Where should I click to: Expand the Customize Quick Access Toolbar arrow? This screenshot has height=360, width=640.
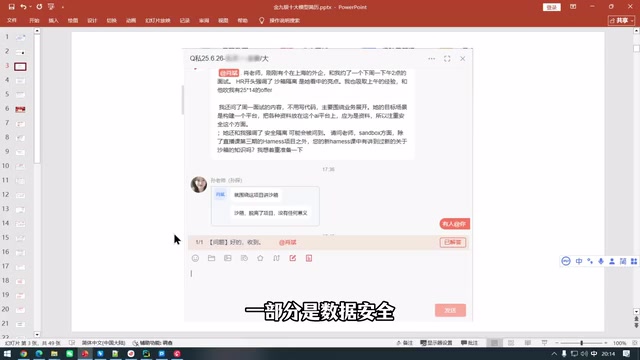[x=63, y=7]
